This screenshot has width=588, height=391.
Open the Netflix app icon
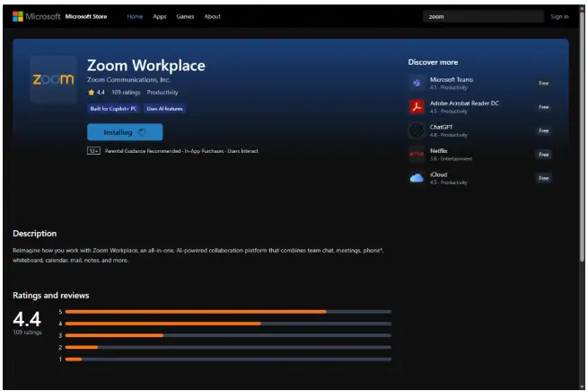(417, 154)
